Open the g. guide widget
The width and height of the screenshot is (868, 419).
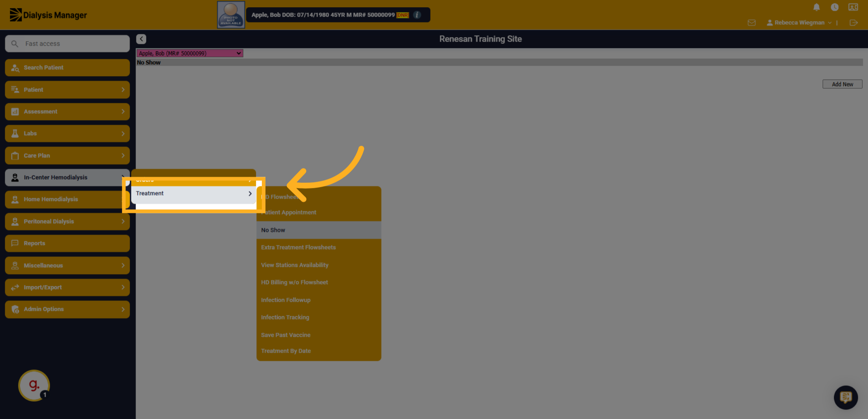(x=34, y=385)
